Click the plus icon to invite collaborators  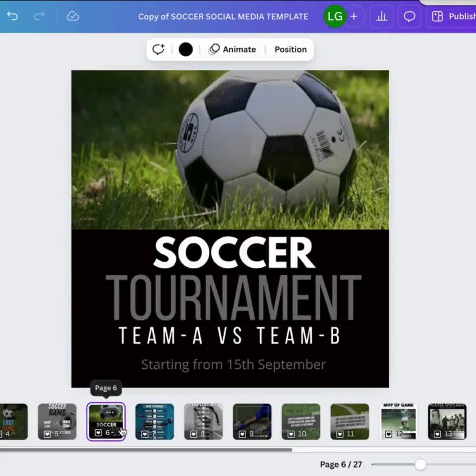[354, 16]
